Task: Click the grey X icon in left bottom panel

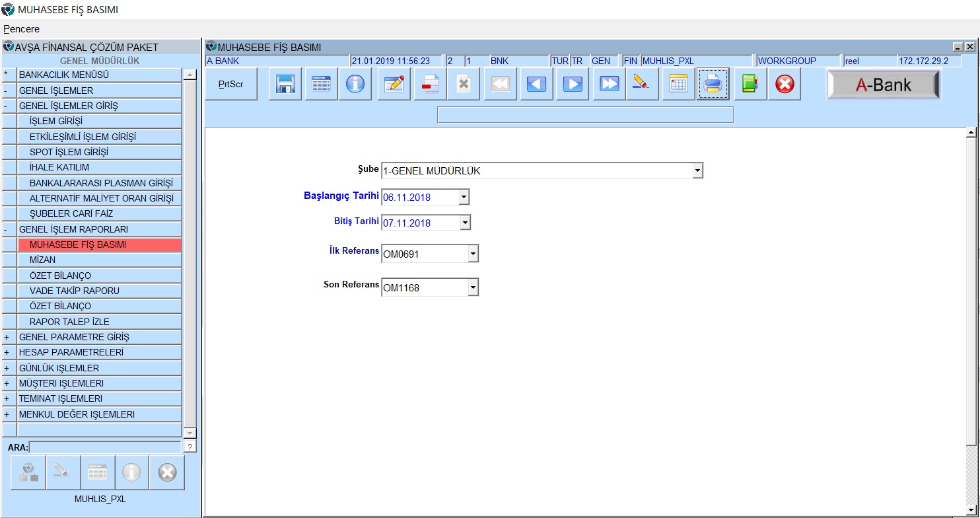Action: [167, 472]
